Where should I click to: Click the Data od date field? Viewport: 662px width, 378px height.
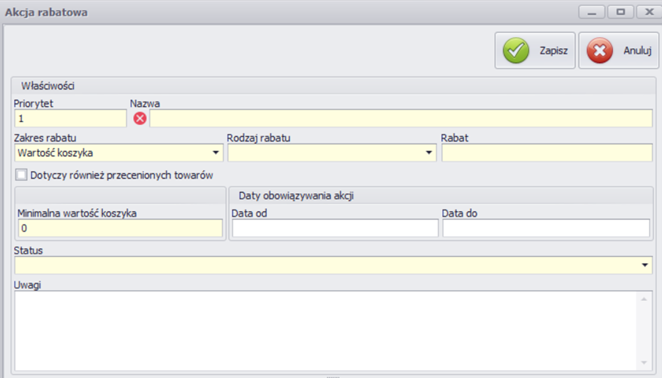click(335, 228)
